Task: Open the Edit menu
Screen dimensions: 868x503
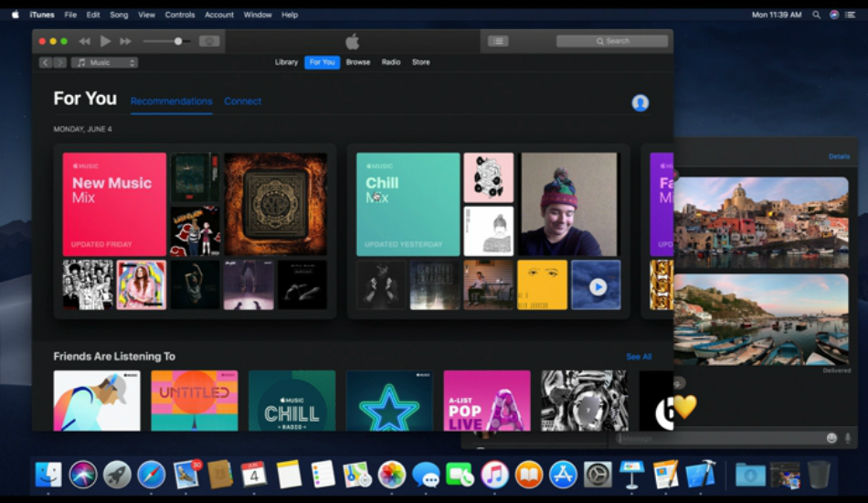Action: pyautogui.click(x=93, y=15)
